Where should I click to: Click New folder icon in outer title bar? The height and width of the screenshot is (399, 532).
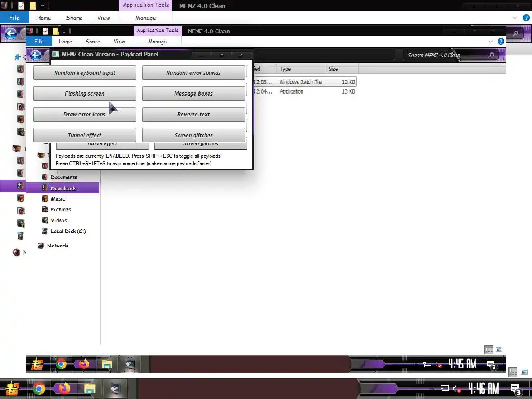pyautogui.click(x=33, y=6)
